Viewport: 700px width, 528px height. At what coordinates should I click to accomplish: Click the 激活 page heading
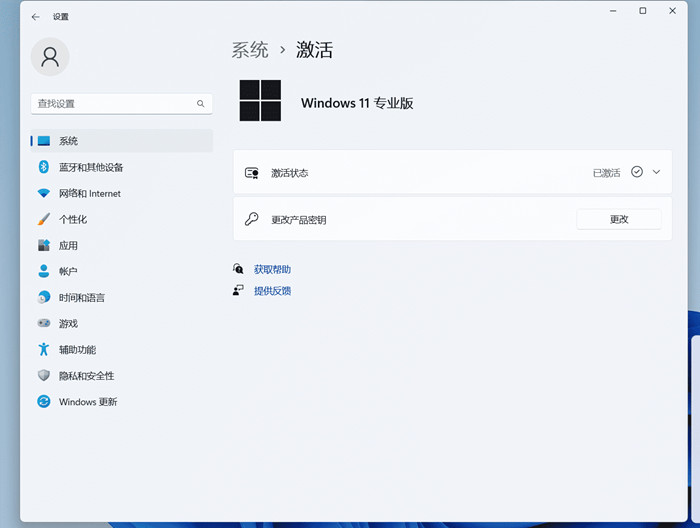(314, 50)
